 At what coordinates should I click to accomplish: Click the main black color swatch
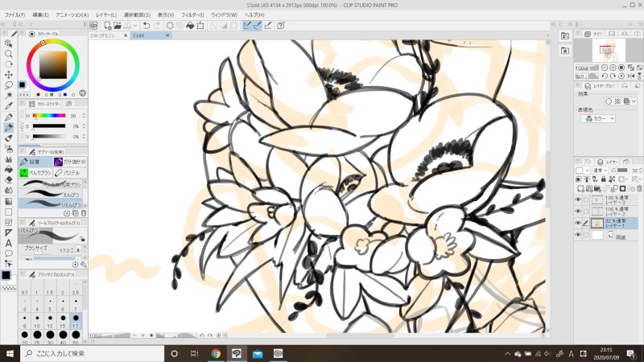pos(6,275)
